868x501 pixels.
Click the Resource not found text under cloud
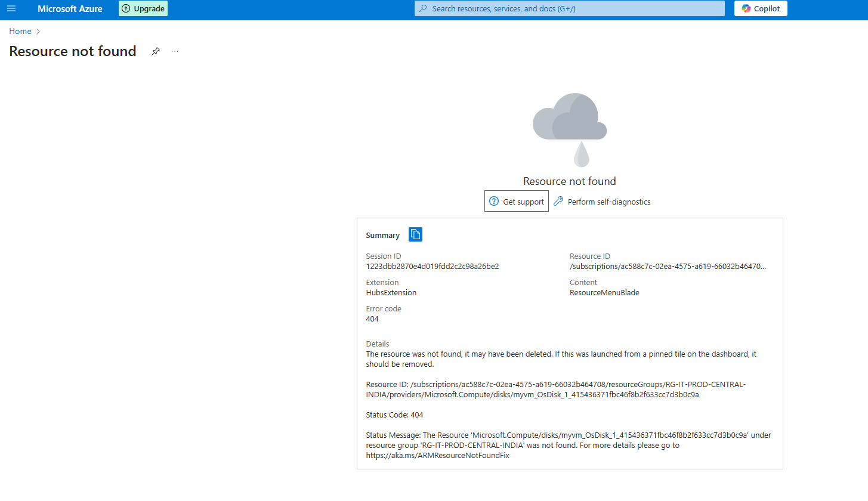(x=570, y=181)
